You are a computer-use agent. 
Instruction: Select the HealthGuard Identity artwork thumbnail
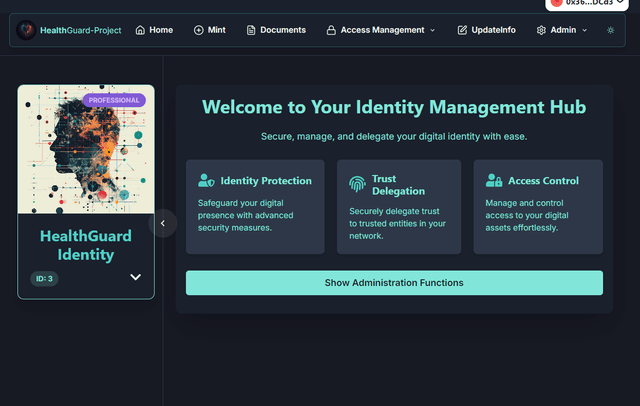(x=86, y=150)
